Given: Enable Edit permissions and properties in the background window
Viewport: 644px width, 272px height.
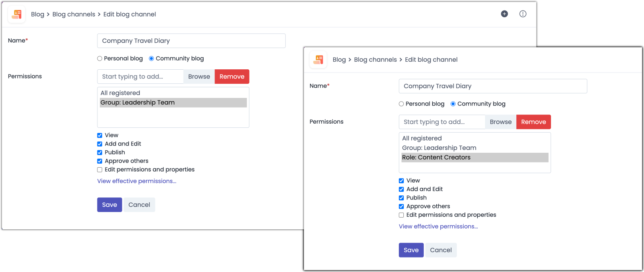Looking at the screenshot, I should click(x=100, y=170).
